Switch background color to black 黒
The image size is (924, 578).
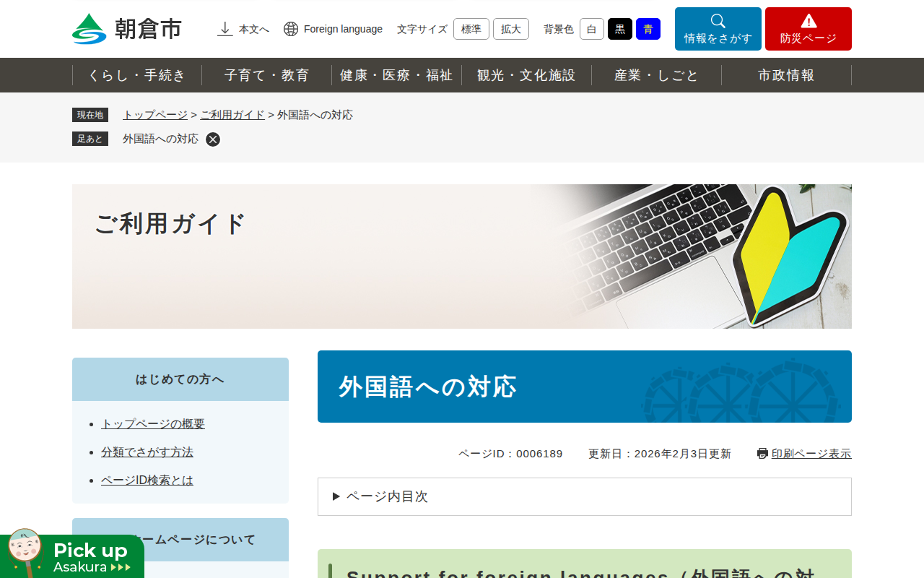coord(620,29)
